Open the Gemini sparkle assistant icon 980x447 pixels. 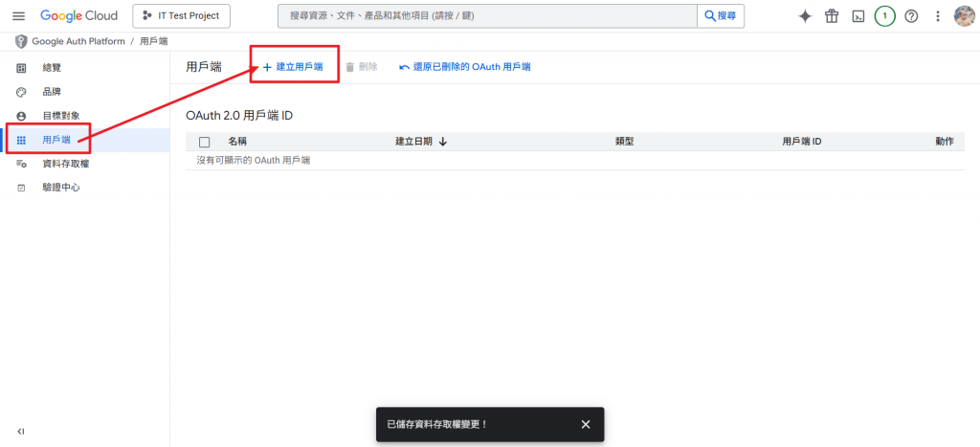pos(805,16)
